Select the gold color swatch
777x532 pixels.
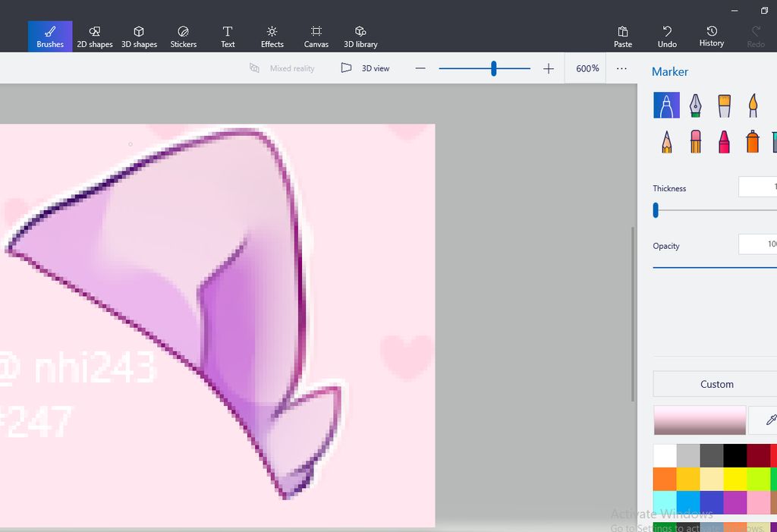click(x=688, y=479)
